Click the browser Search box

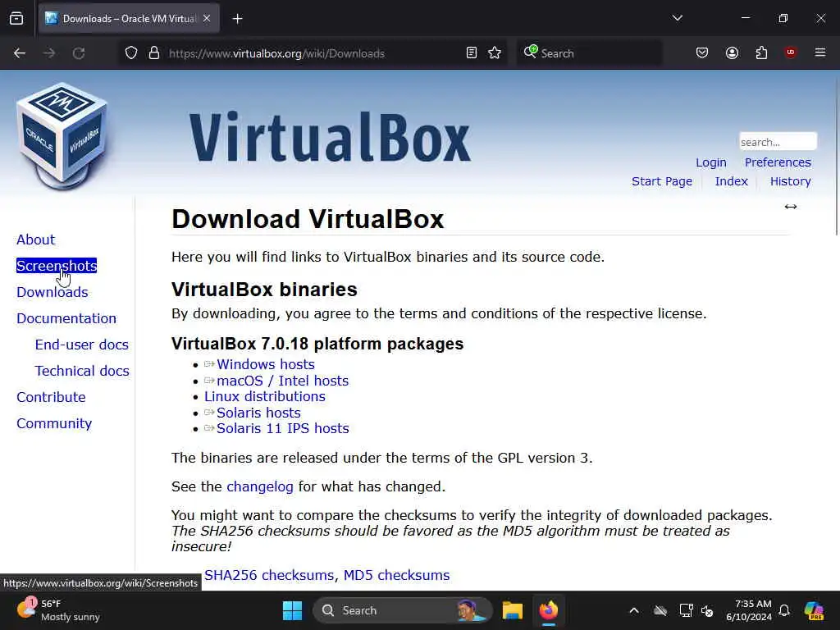[x=589, y=53]
